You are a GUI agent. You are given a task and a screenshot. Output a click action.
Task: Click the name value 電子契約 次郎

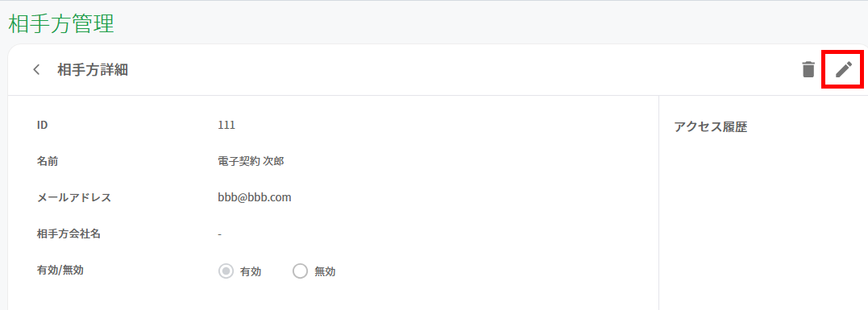251,161
